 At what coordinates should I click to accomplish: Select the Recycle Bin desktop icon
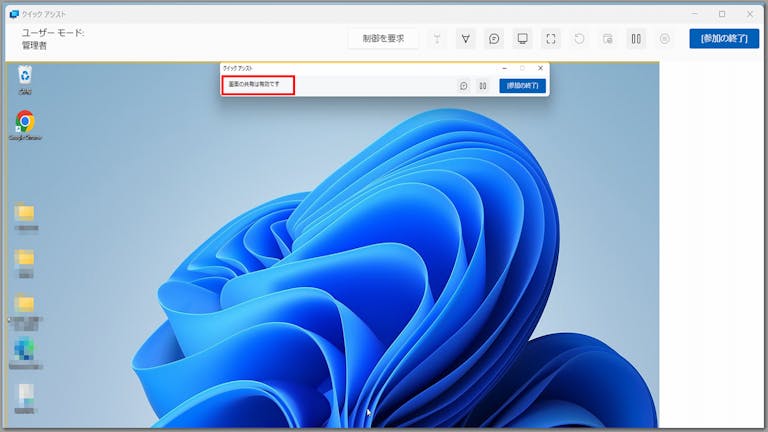click(x=25, y=80)
